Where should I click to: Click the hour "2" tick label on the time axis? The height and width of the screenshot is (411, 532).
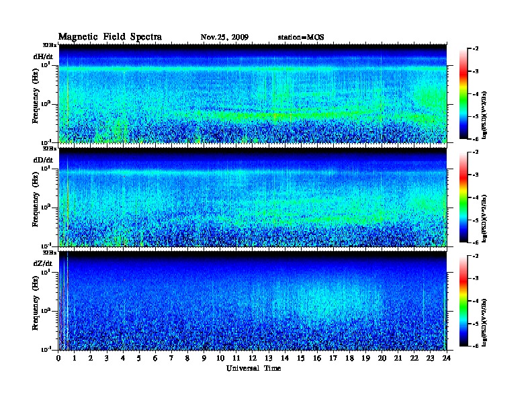click(91, 358)
